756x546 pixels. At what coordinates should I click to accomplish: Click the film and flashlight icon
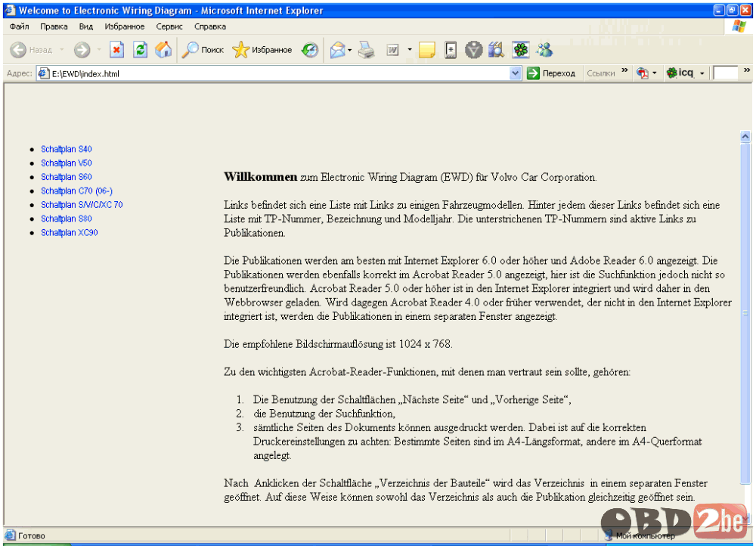point(496,50)
